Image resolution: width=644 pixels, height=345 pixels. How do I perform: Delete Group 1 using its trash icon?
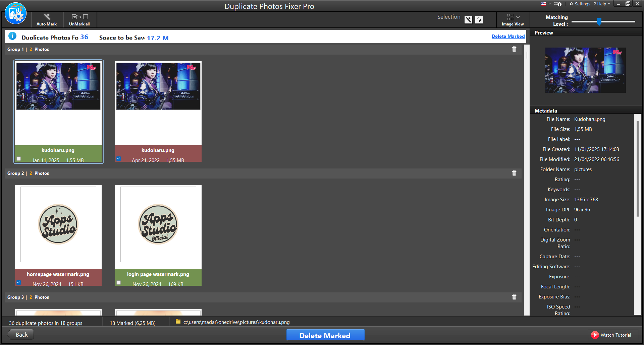pyautogui.click(x=514, y=49)
